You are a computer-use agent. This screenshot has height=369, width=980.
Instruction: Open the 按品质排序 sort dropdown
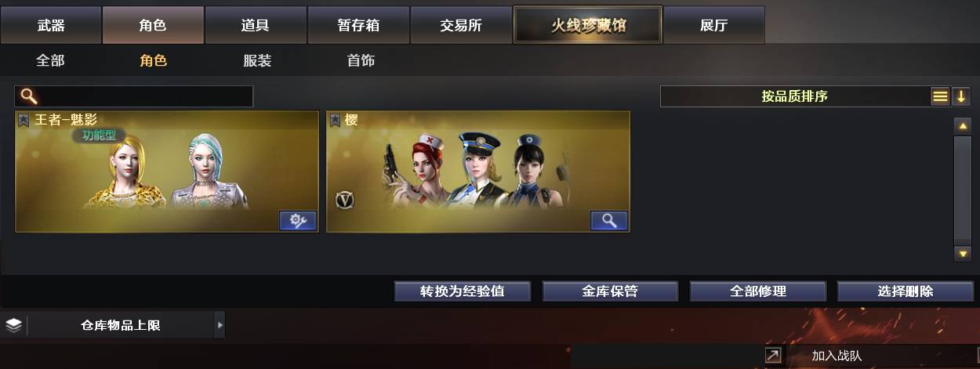795,96
